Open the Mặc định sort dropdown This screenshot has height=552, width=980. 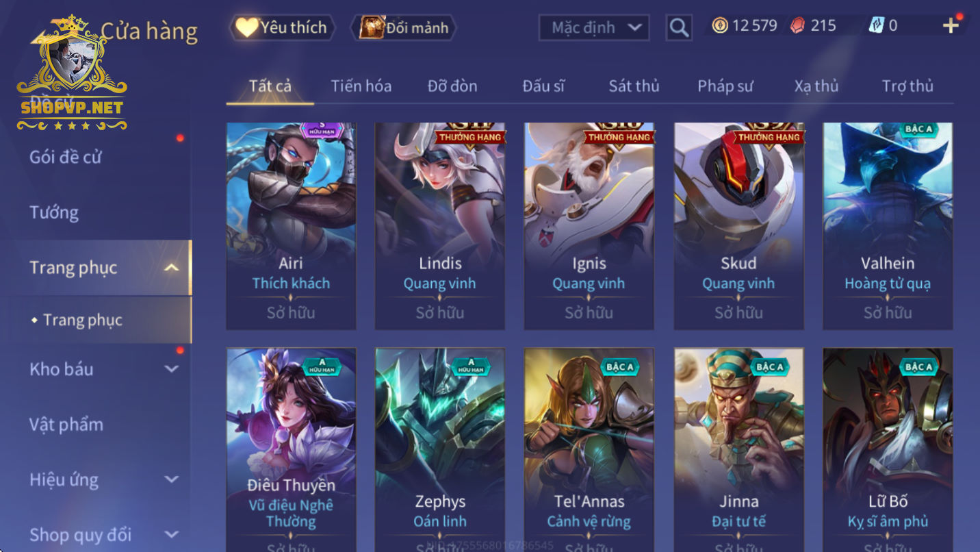(x=593, y=27)
